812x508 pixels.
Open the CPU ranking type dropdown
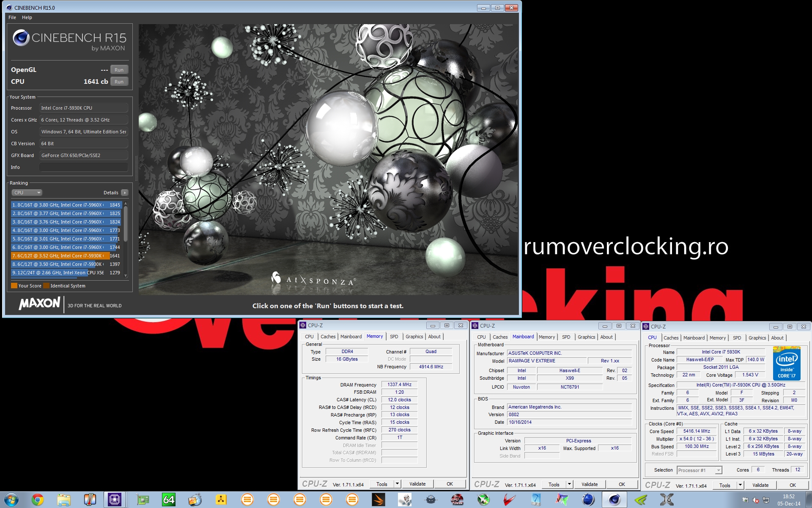[x=27, y=193]
